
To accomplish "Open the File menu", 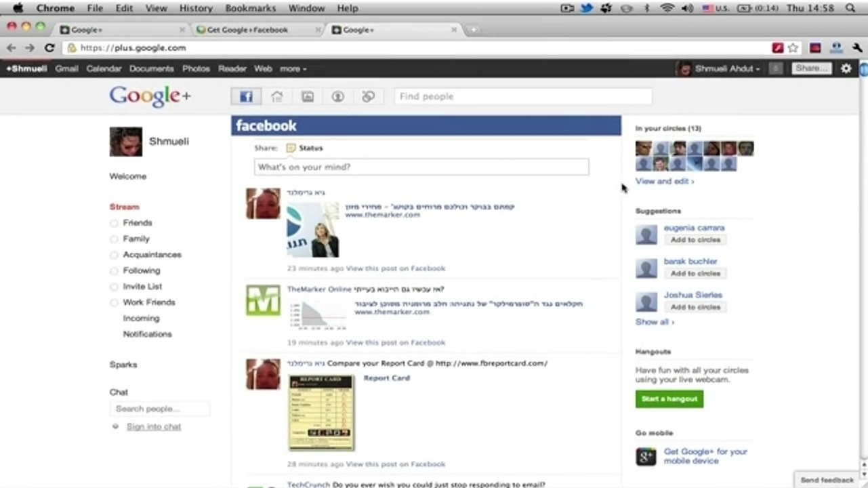I will point(95,8).
